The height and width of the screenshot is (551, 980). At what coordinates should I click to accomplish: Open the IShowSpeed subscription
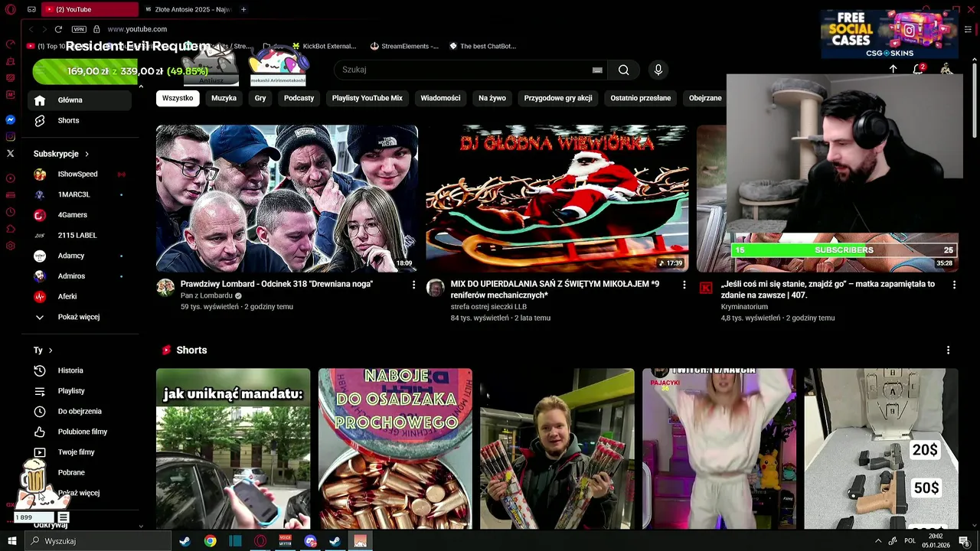pyautogui.click(x=78, y=174)
